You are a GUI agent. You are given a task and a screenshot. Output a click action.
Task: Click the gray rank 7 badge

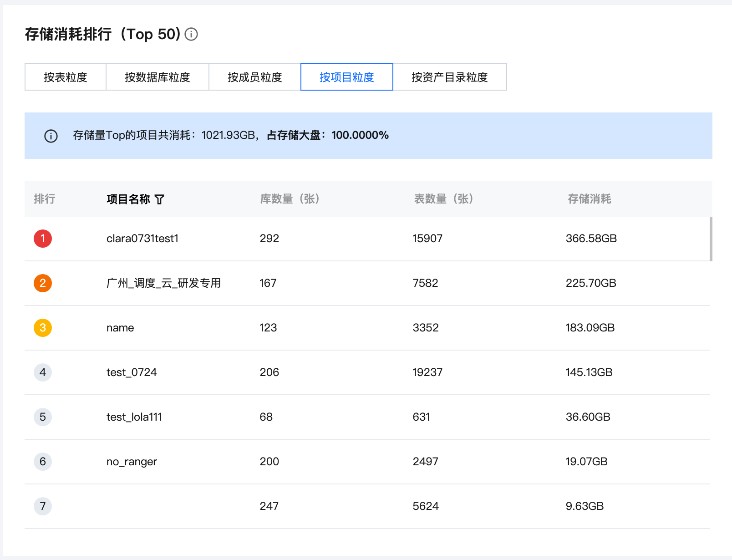[x=43, y=506]
